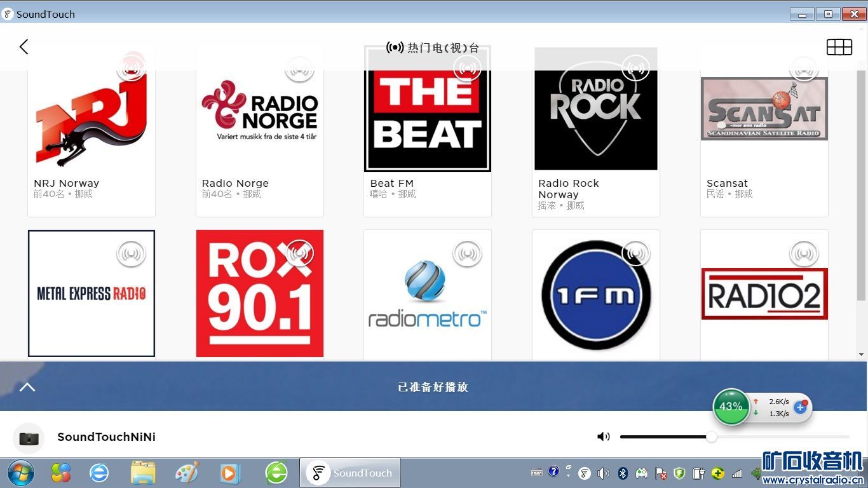Go back with the left arrow
This screenshot has width=868, height=488.
coord(24,46)
